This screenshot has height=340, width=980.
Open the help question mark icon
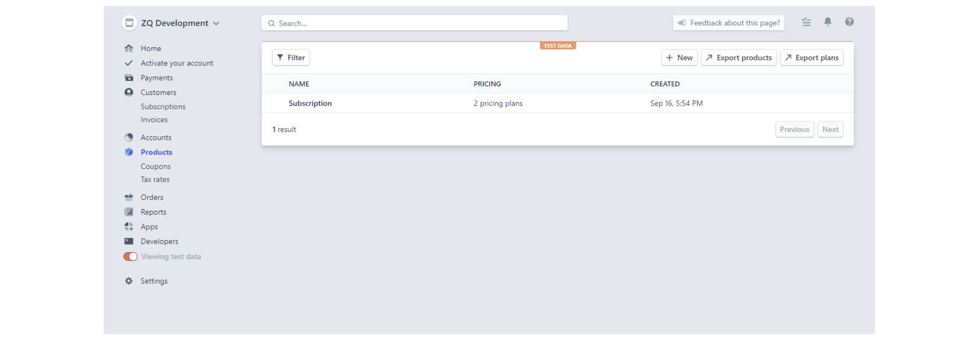click(849, 22)
